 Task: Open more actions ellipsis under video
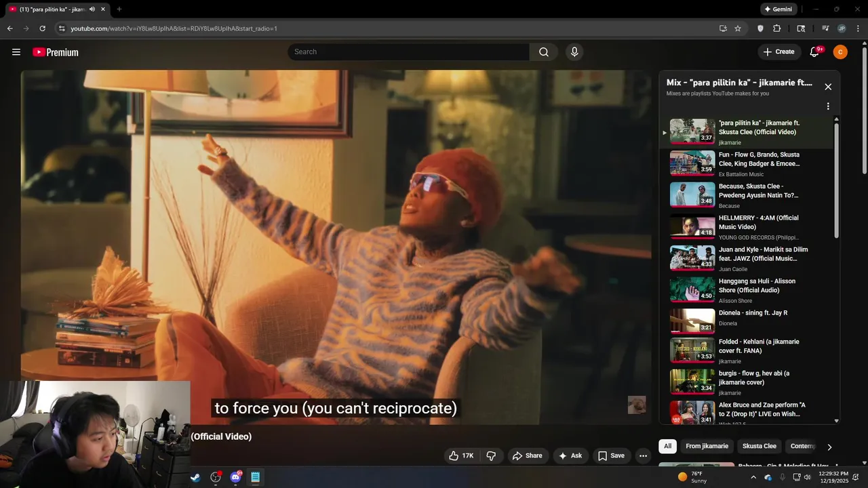[x=644, y=455]
